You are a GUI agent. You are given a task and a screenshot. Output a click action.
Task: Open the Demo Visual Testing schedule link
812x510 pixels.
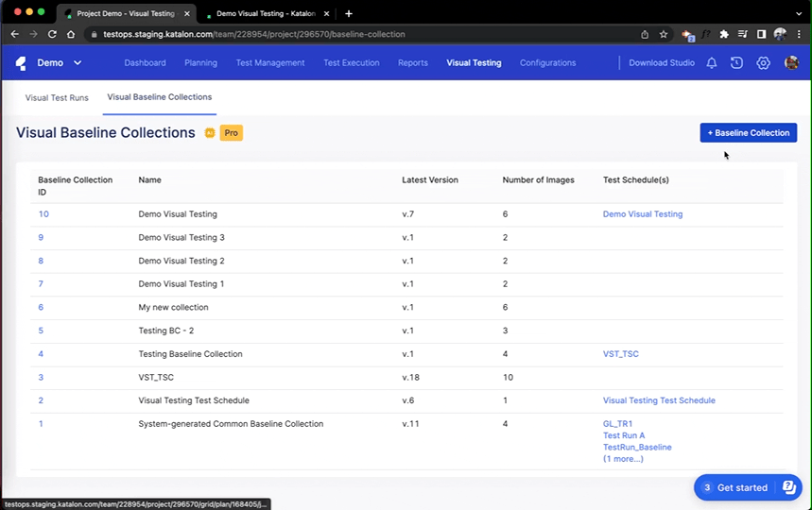pos(643,214)
